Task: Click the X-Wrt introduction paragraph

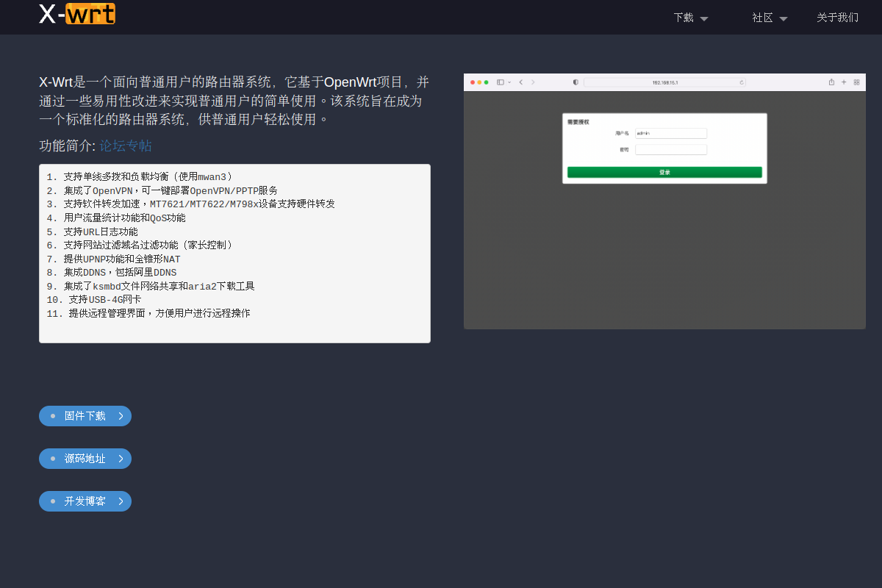Action: tap(234, 100)
